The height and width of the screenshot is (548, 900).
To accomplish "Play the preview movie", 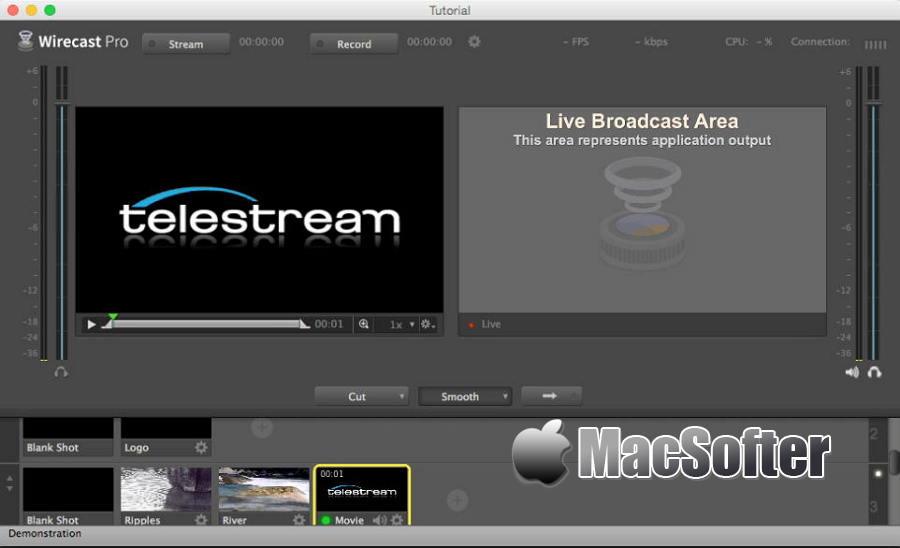I will [x=91, y=324].
